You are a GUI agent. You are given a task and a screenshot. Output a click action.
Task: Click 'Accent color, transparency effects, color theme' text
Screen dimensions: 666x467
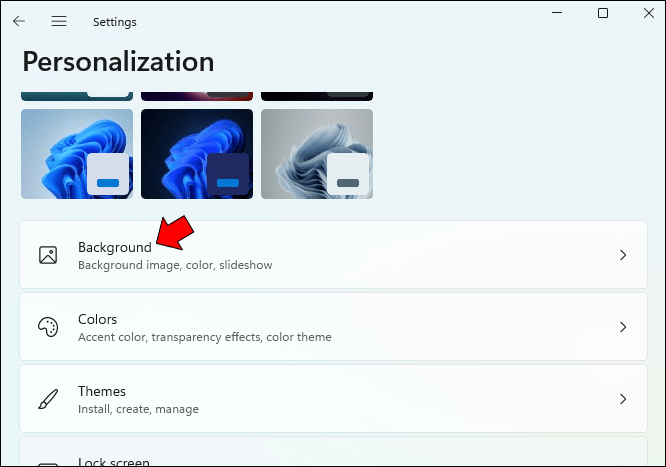pyautogui.click(x=205, y=337)
